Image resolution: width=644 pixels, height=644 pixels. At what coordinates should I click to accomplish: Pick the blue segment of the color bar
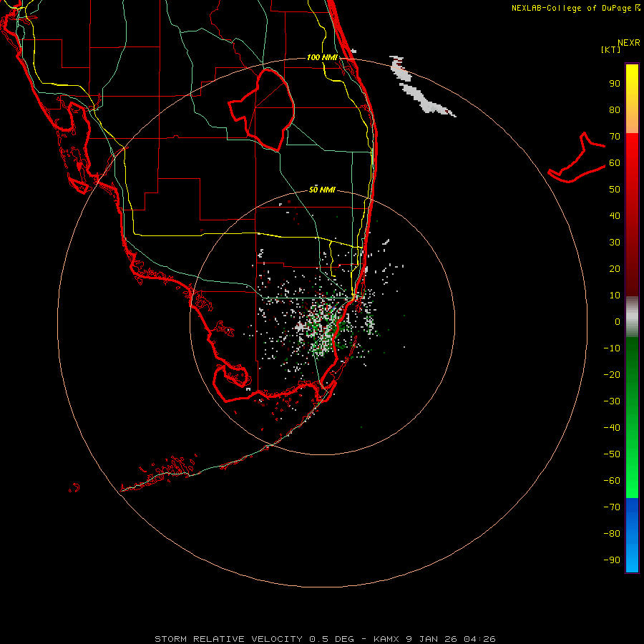[x=632, y=535]
